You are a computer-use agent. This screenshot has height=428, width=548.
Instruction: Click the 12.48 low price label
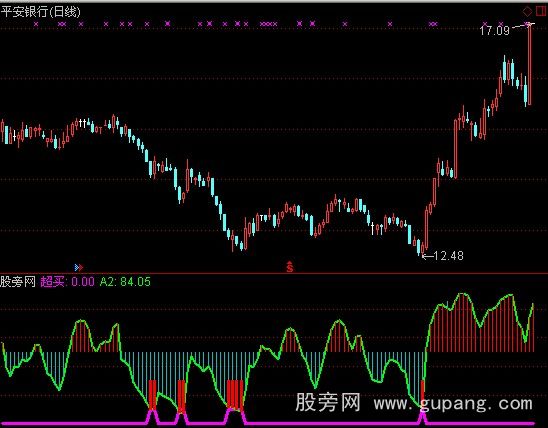448,256
